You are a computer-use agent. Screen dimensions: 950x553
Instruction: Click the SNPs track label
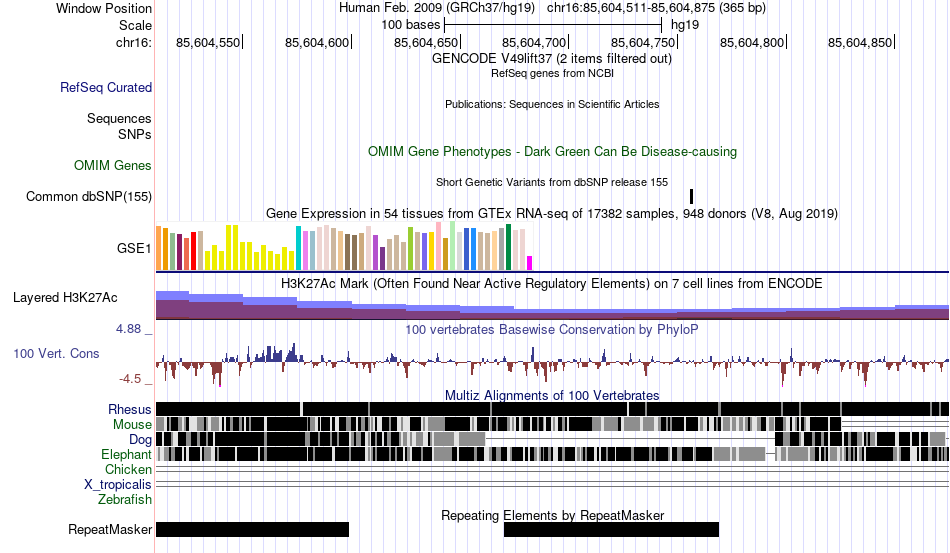point(135,134)
